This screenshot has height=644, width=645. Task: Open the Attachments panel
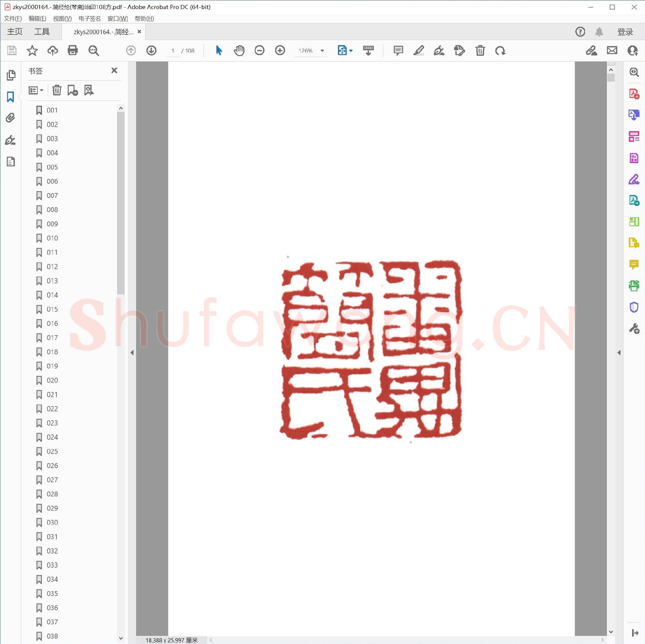click(10, 117)
